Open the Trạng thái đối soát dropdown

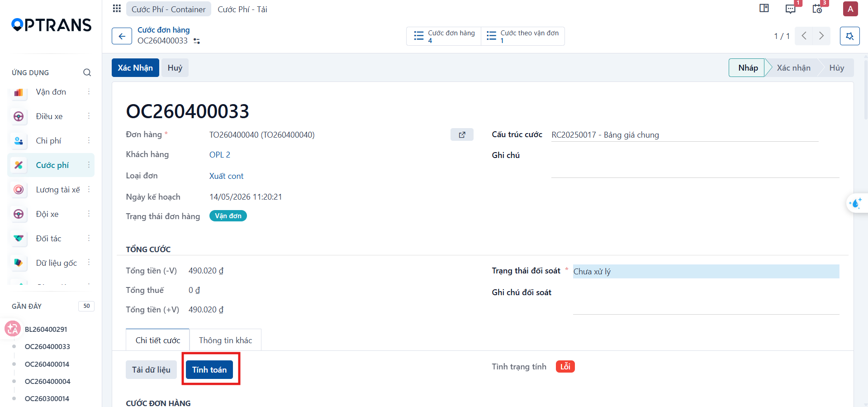pos(706,271)
